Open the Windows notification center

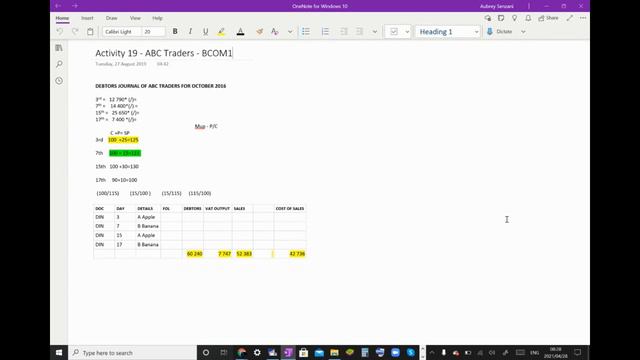click(578, 353)
